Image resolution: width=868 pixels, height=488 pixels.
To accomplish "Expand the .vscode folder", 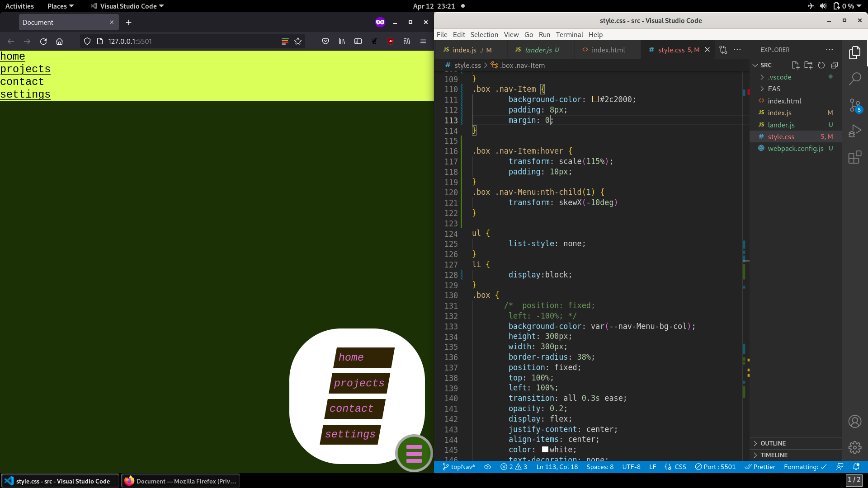I will pos(779,77).
